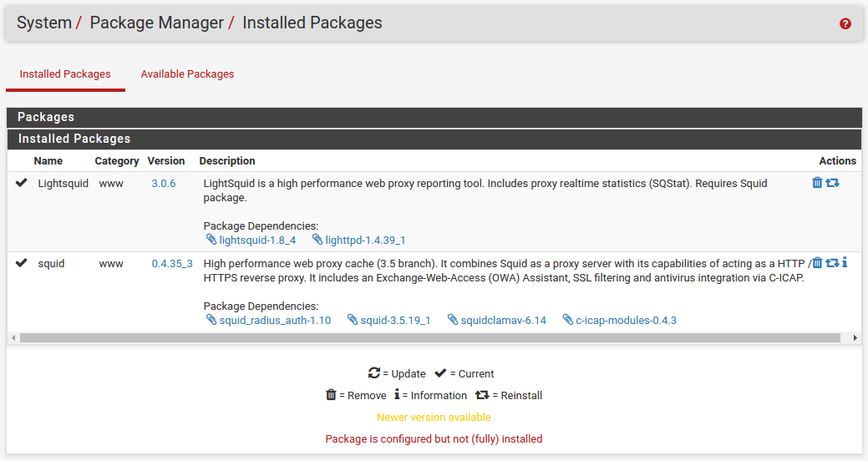Open the squidclamav-6.14 dependency link
Image resolution: width=868 pixels, height=461 pixels.
(503, 321)
